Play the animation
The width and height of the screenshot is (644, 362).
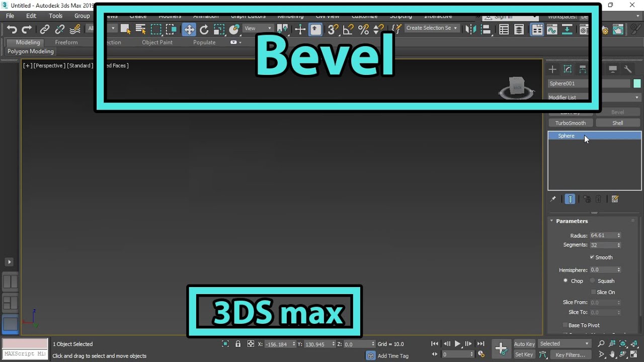pos(458,344)
